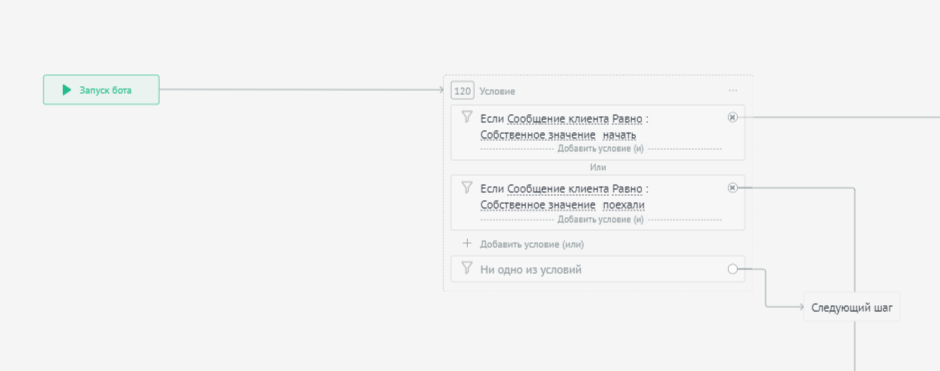Remove the connection of the поехали condition

732,188
